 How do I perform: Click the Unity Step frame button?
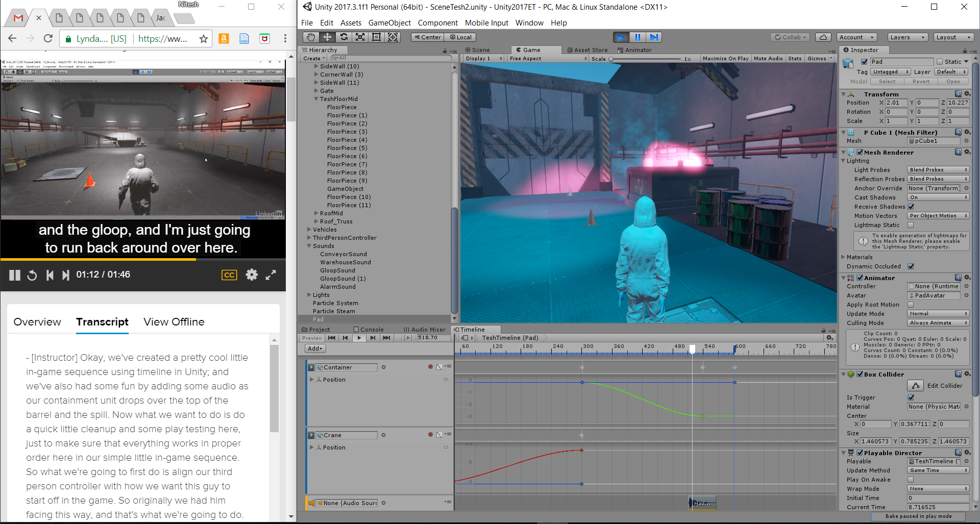coord(654,37)
